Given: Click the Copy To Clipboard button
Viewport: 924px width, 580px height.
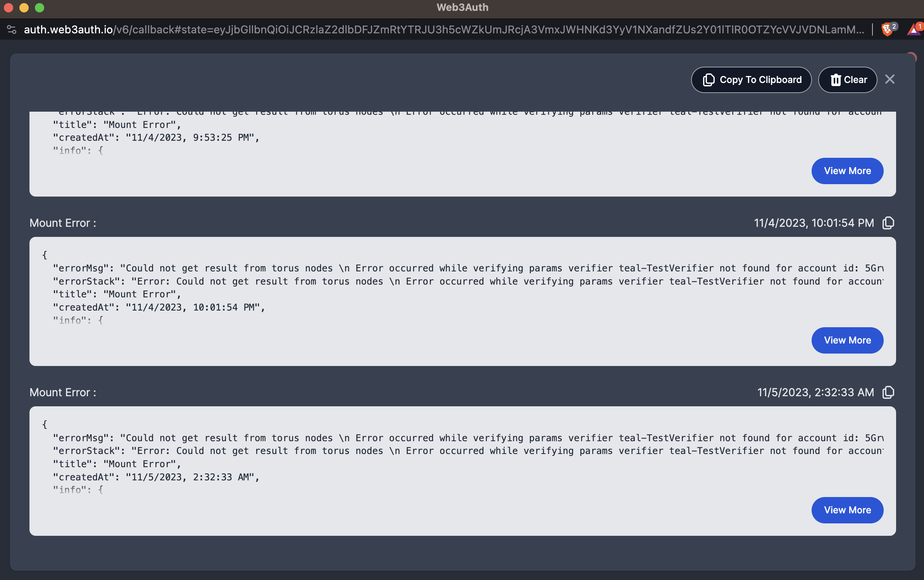Looking at the screenshot, I should tap(751, 79).
